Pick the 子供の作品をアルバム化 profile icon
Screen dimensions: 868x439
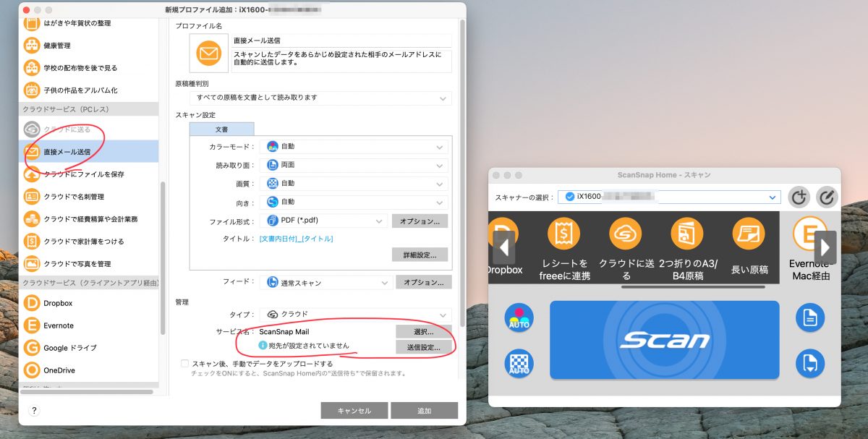click(x=32, y=90)
